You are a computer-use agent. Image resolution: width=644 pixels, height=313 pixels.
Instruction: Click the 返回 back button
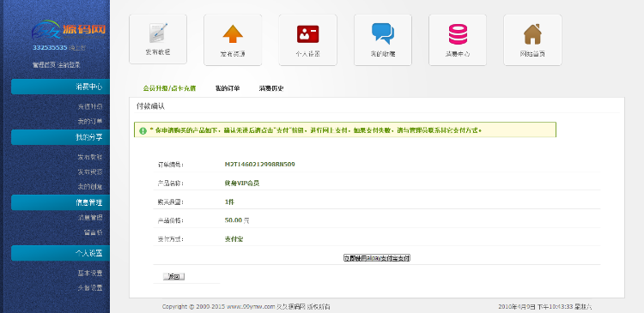(173, 277)
